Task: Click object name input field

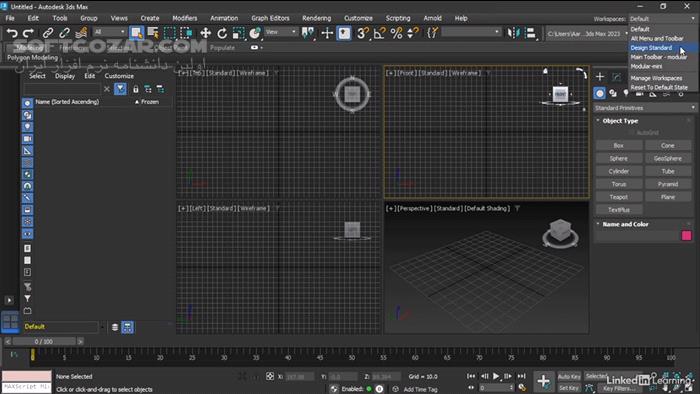Action: click(638, 236)
